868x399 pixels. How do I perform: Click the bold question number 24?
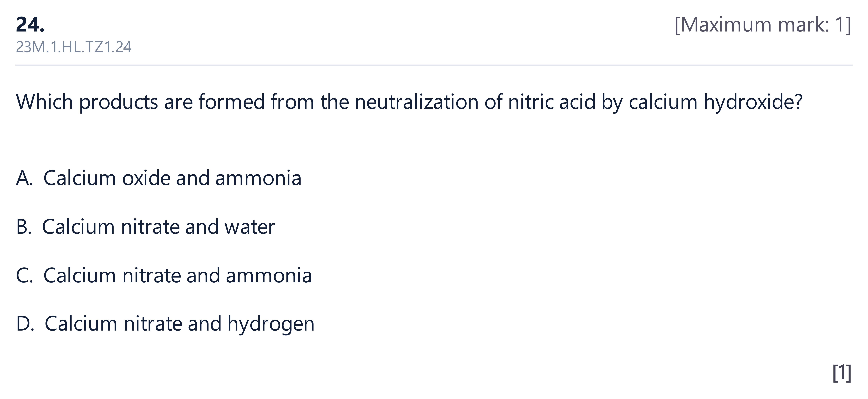tap(30, 25)
